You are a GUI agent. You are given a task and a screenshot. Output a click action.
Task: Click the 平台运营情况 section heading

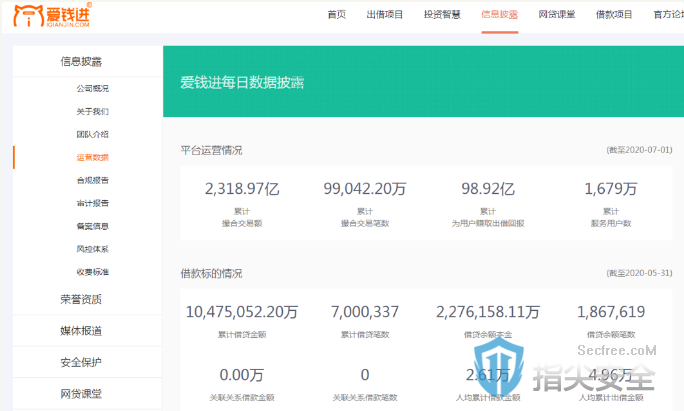pos(212,151)
